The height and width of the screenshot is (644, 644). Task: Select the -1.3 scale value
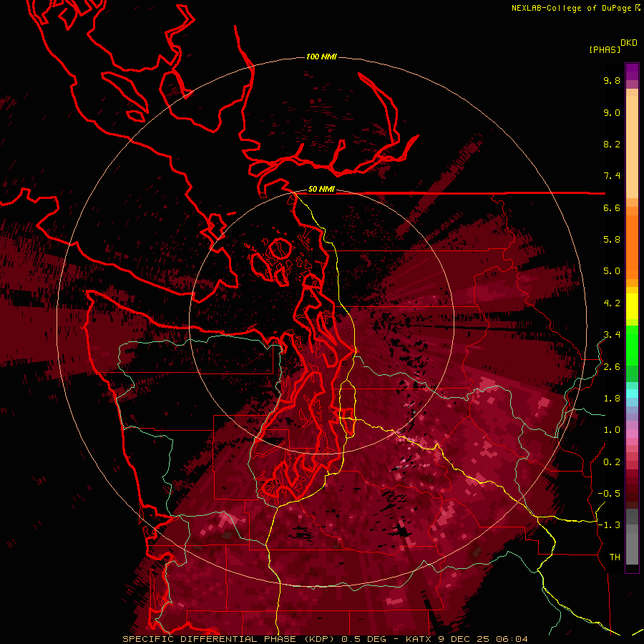[609, 525]
